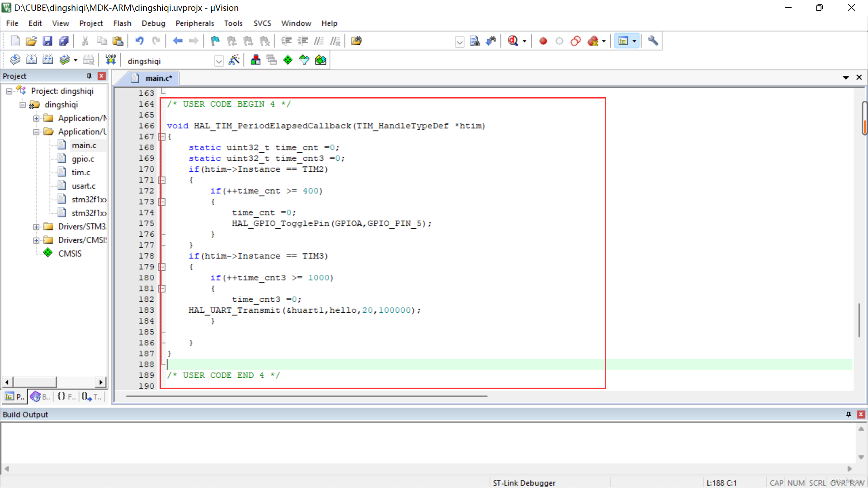This screenshot has height=488, width=868.
Task: Switch to Project tab at panel bottom
Action: pyautogui.click(x=14, y=397)
